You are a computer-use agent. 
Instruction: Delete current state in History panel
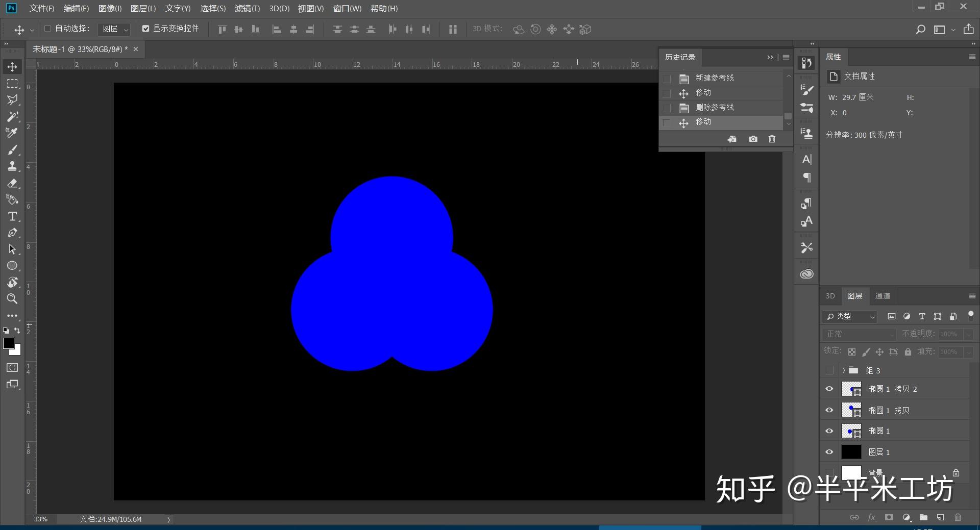tap(772, 139)
